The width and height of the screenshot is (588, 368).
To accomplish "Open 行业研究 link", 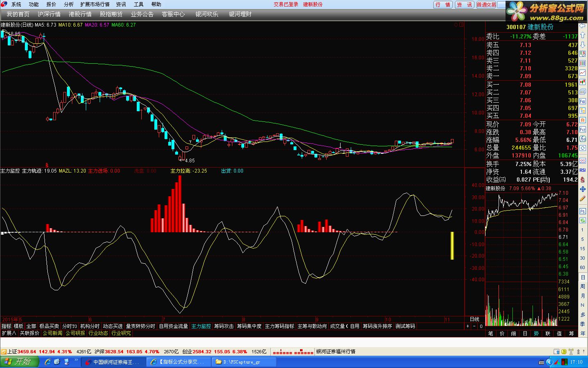I will tap(121, 333).
